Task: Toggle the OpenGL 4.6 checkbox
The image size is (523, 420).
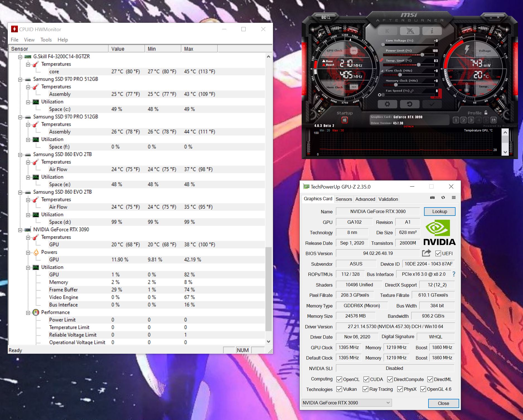Action: click(423, 389)
